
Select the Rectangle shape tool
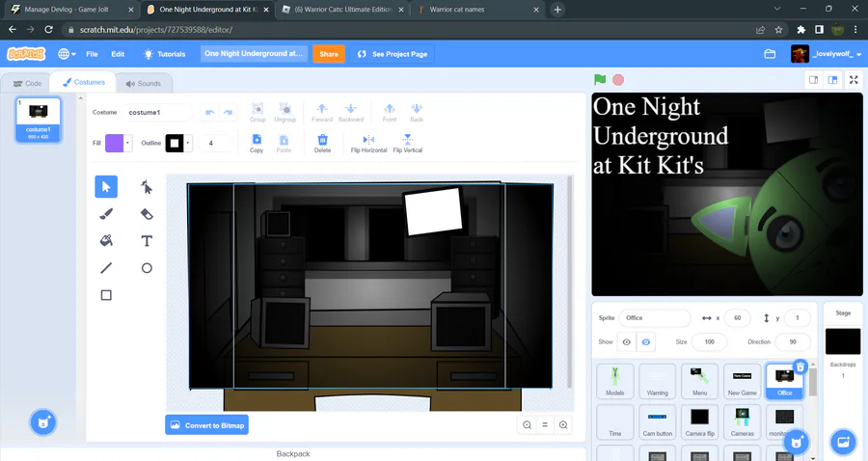106,295
